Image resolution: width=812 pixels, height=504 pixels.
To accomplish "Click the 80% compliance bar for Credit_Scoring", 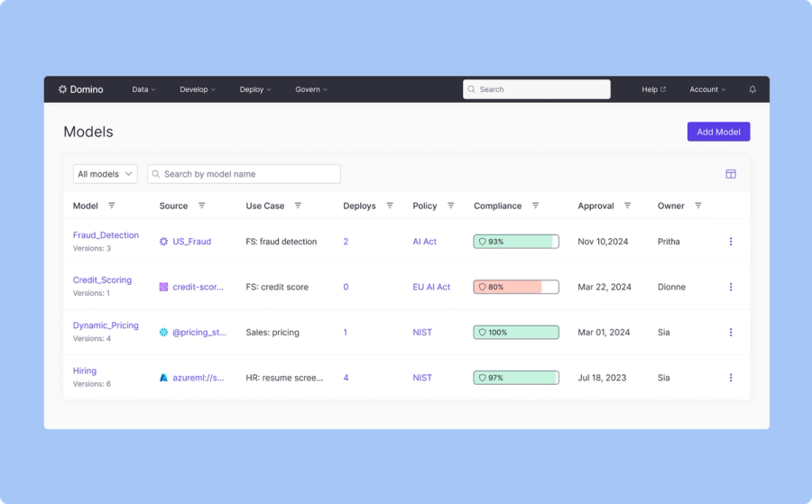I will click(516, 287).
